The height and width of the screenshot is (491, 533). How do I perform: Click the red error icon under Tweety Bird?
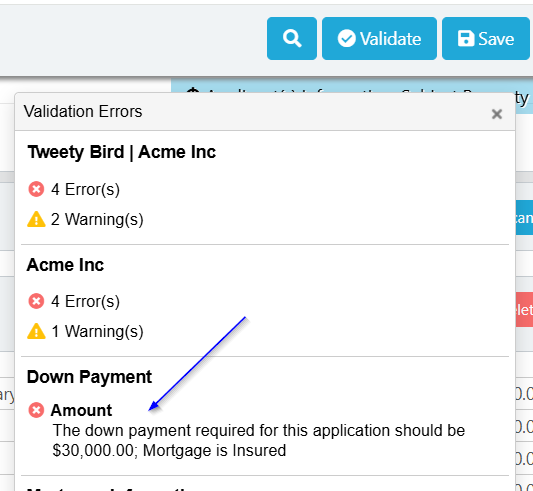36,189
